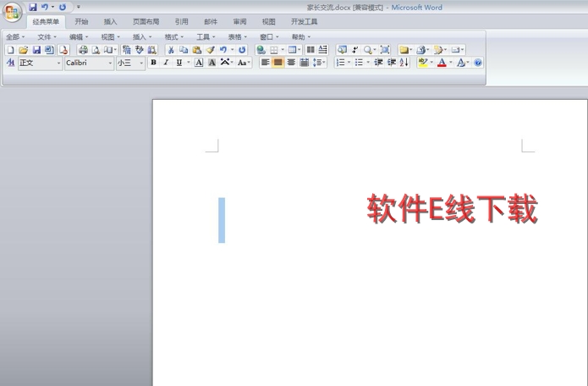This screenshot has height=386, width=588.
Task: Select the Format Painter brush
Action: click(210, 50)
